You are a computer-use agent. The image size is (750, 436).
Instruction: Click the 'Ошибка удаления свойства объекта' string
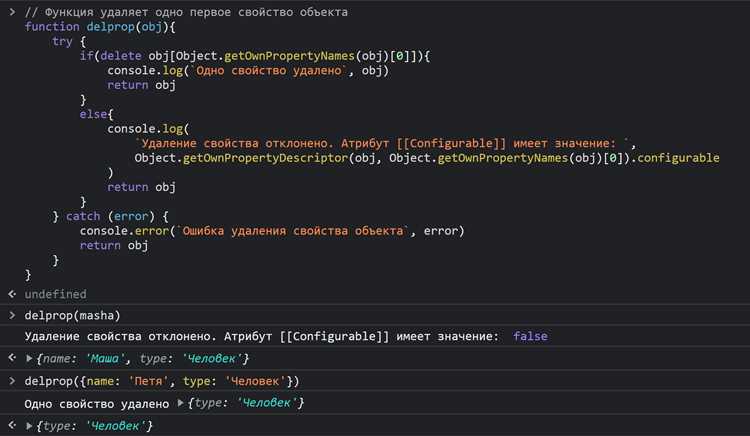coord(293,231)
